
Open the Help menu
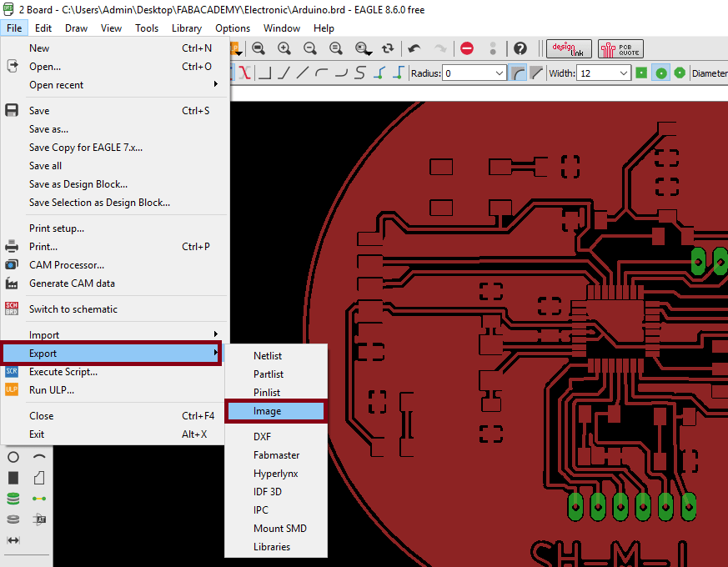click(x=324, y=28)
